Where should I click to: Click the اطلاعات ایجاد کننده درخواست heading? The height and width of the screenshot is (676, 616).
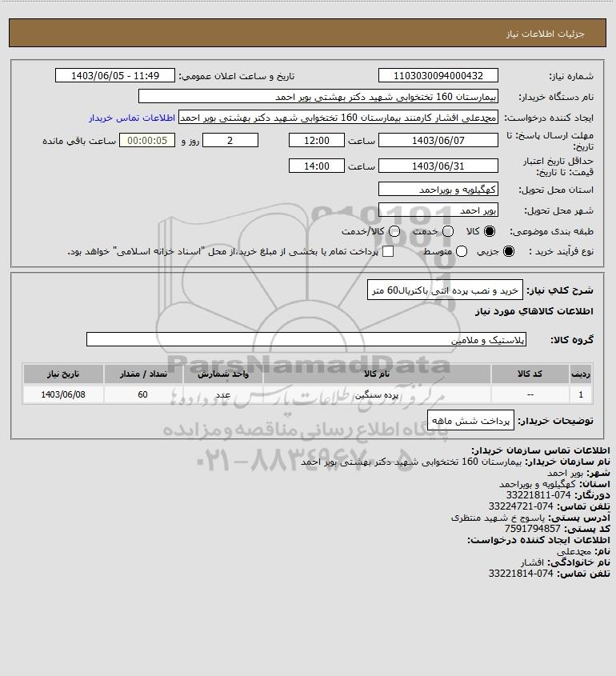539,540
